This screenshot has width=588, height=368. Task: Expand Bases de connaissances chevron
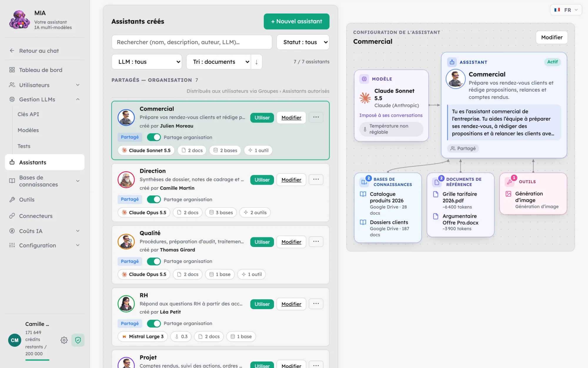tap(78, 181)
